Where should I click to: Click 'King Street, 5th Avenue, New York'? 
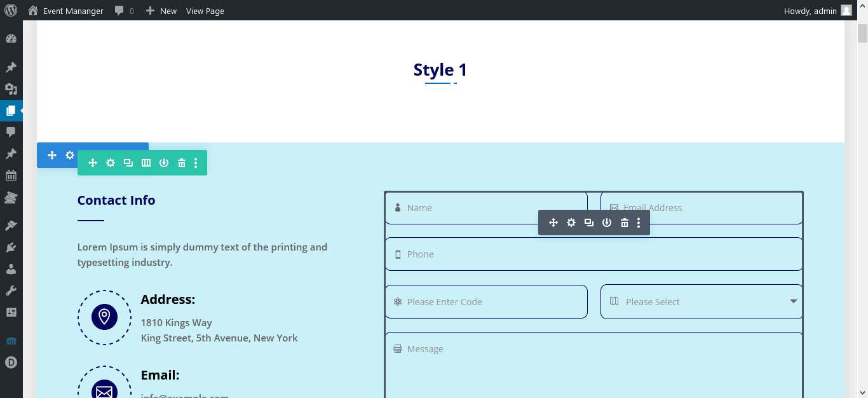coord(219,338)
